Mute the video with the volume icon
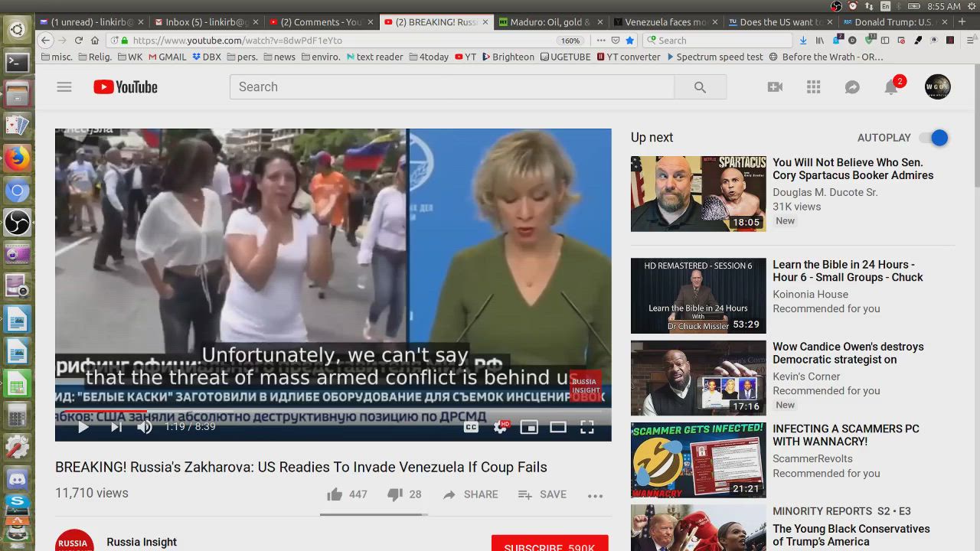The width and height of the screenshot is (980, 551). (145, 427)
